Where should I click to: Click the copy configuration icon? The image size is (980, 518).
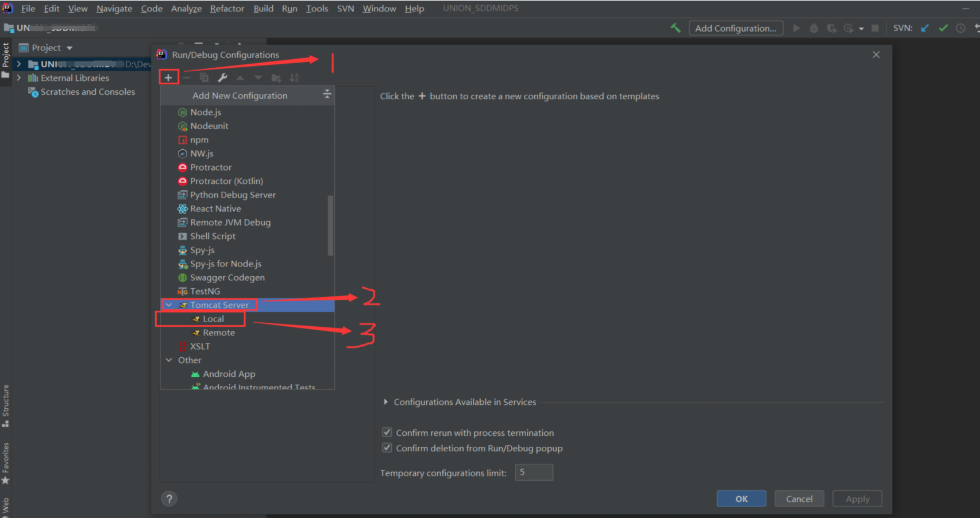coord(204,78)
